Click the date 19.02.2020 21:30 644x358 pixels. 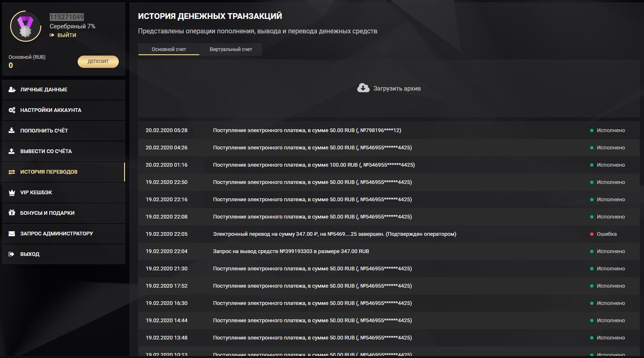166,269
